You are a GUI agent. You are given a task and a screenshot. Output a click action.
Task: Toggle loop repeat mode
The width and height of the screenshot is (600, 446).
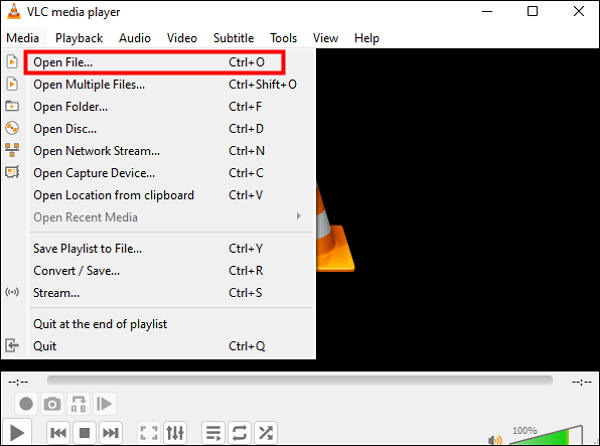tap(240, 433)
